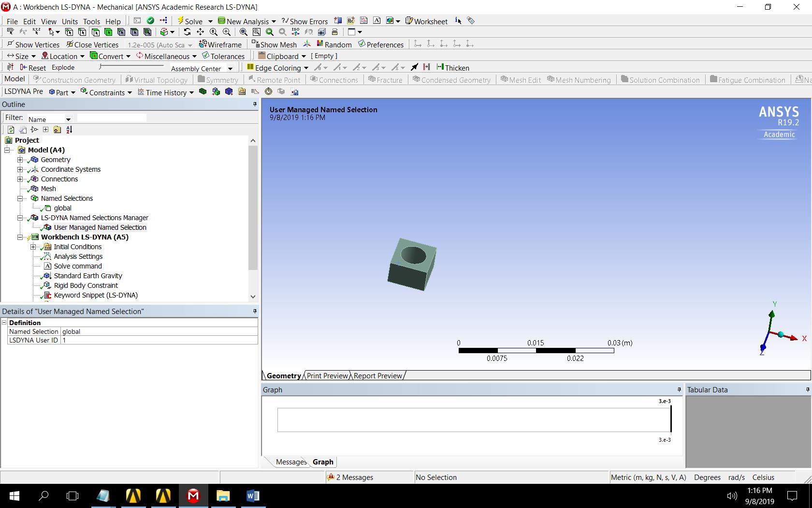The width and height of the screenshot is (812, 508).
Task: Collapse the Model (A4) tree node
Action: 7,150
